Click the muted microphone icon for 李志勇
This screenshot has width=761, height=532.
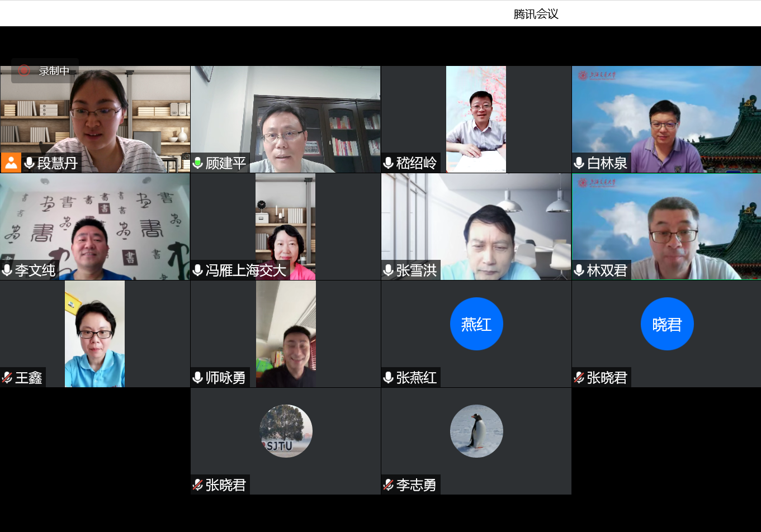tap(388, 485)
